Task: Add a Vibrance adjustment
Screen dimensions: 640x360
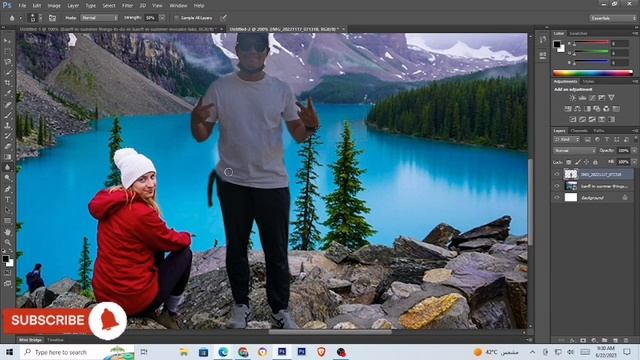Action: 611,98
